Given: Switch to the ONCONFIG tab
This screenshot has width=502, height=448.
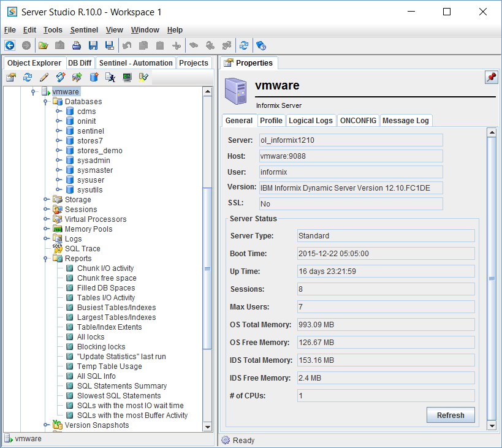Looking at the screenshot, I should point(358,121).
